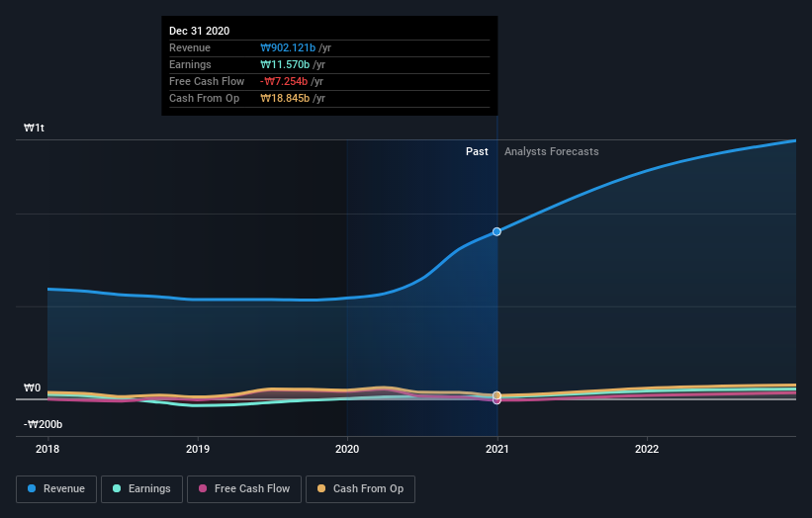Click the blue Revenue data point at 2021
Screen dimensions: 812x518
(496, 232)
